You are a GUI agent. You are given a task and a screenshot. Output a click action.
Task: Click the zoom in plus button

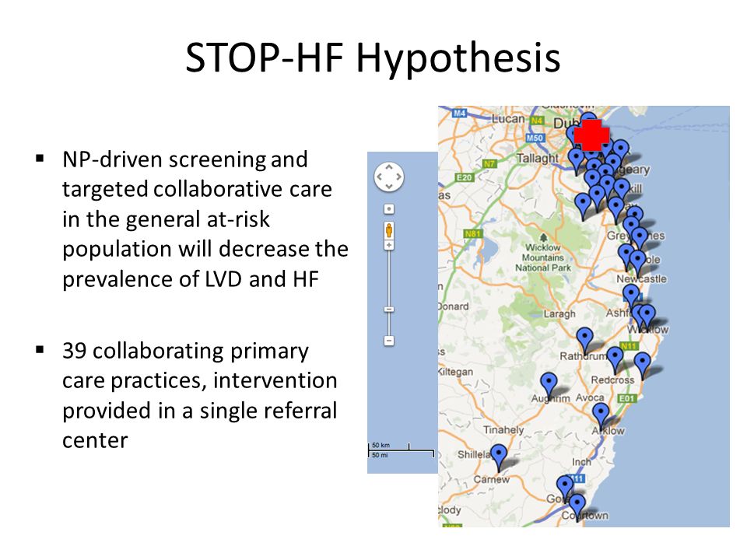coord(389,245)
